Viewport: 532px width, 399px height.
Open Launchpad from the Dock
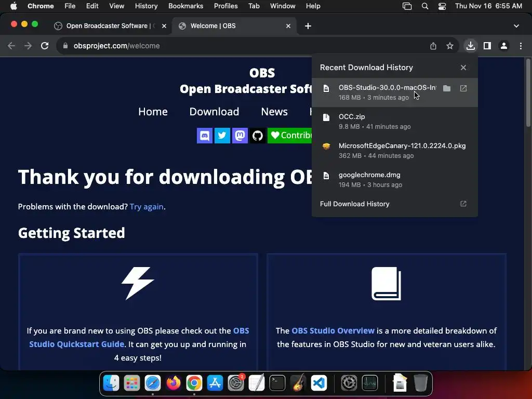pyautogui.click(x=132, y=383)
